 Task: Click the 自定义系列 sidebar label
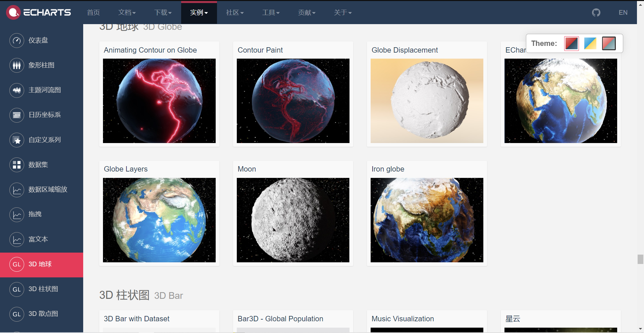(45, 140)
